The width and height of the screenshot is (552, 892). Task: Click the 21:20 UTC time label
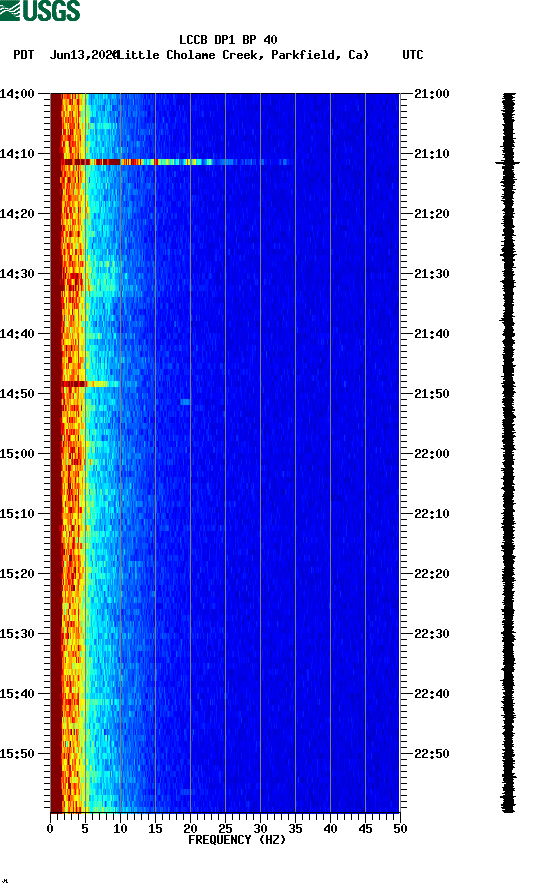(431, 214)
